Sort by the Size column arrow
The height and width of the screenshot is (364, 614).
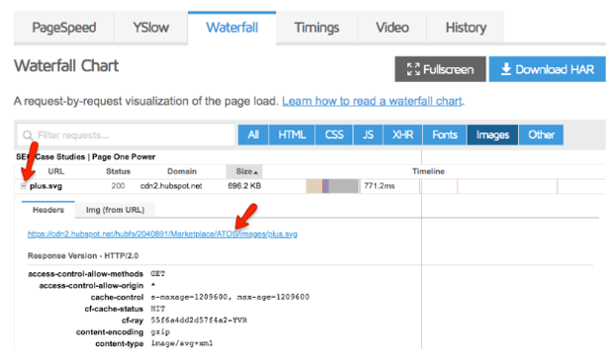tap(256, 172)
